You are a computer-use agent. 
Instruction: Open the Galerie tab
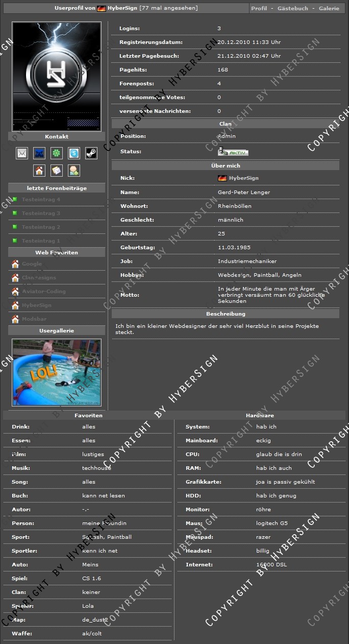click(x=329, y=9)
